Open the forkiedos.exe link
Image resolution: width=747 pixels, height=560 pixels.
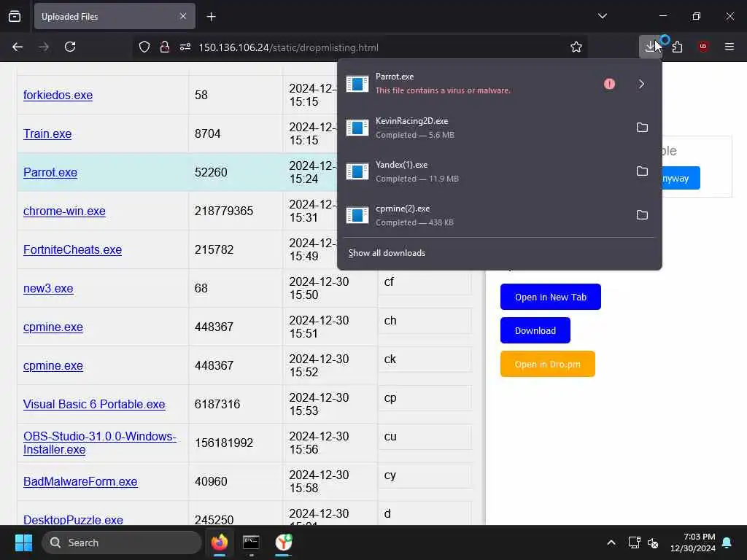(x=58, y=95)
